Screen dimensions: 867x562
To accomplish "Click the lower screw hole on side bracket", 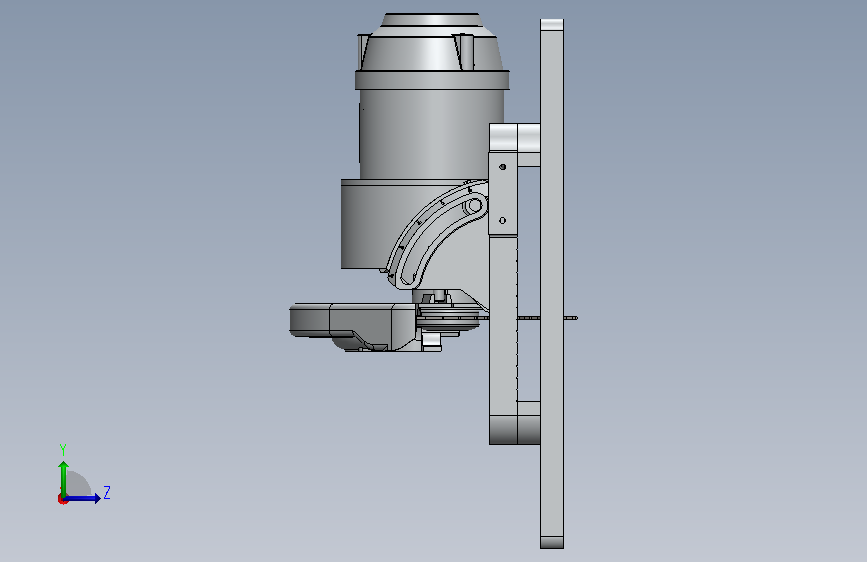I will pyautogui.click(x=502, y=221).
